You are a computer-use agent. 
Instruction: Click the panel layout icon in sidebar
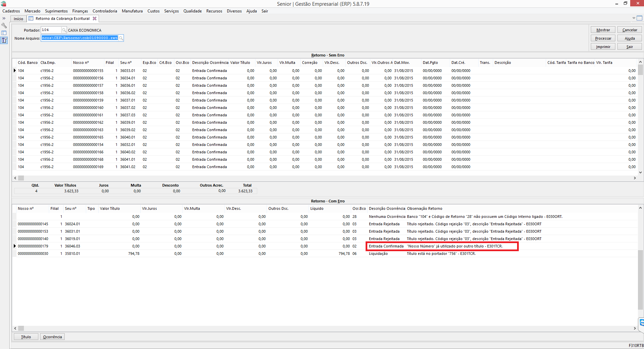4,33
